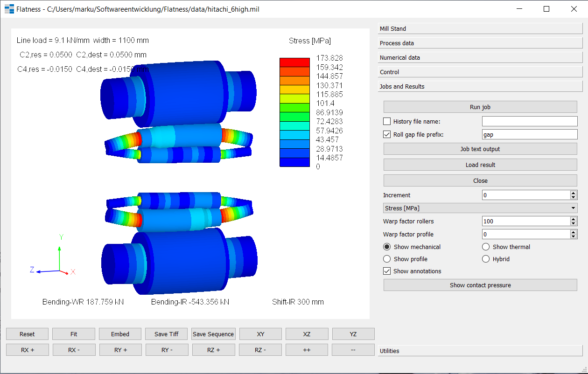Switch to the XZ view orientation
588x374 pixels.
coord(306,334)
